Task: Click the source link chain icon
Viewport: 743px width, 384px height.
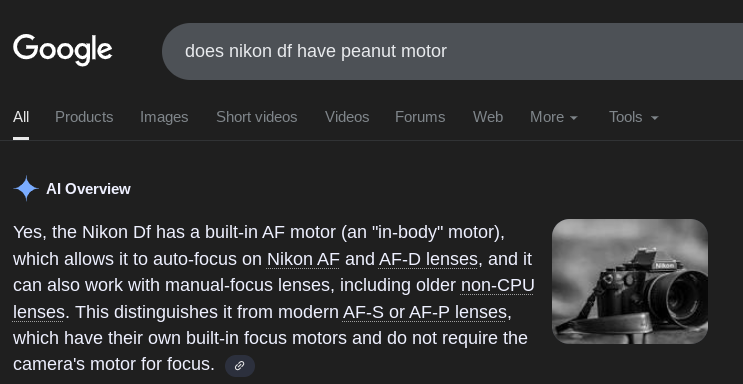Action: click(x=240, y=366)
